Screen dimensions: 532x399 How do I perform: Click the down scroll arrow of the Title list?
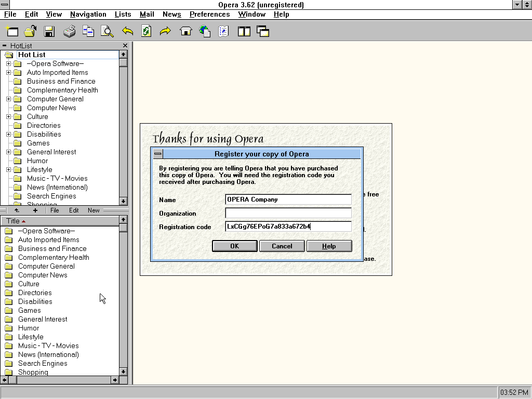123,371
